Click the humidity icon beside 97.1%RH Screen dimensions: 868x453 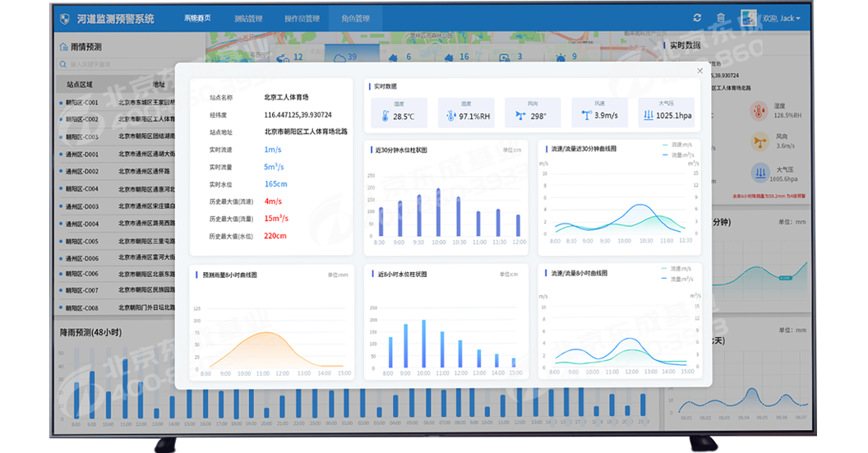pyautogui.click(x=450, y=116)
